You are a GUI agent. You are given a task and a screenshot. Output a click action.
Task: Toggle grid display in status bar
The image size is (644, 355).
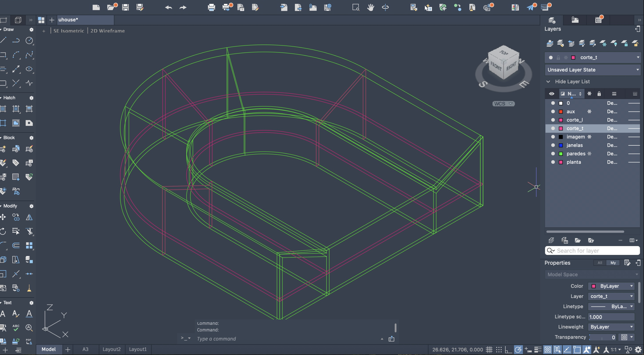point(489,349)
